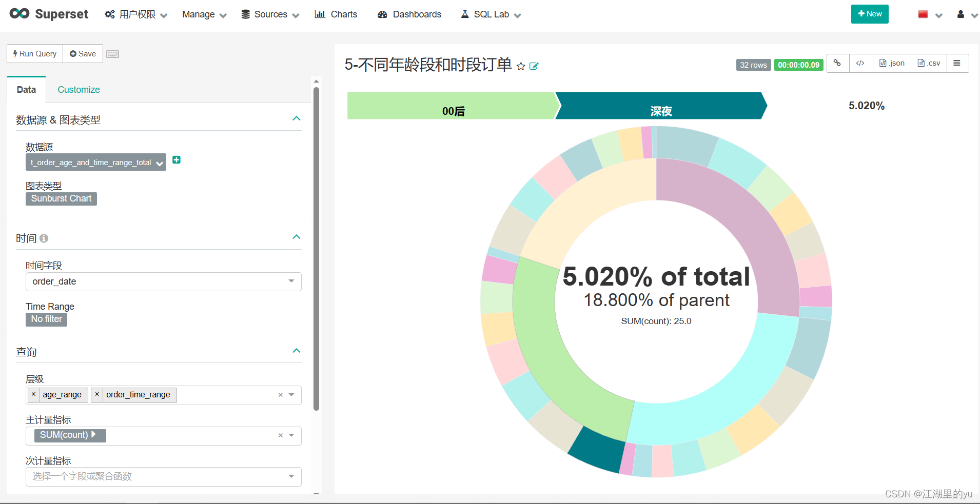Remove the age_range level tag
This screenshot has width=980, height=504.
33,394
